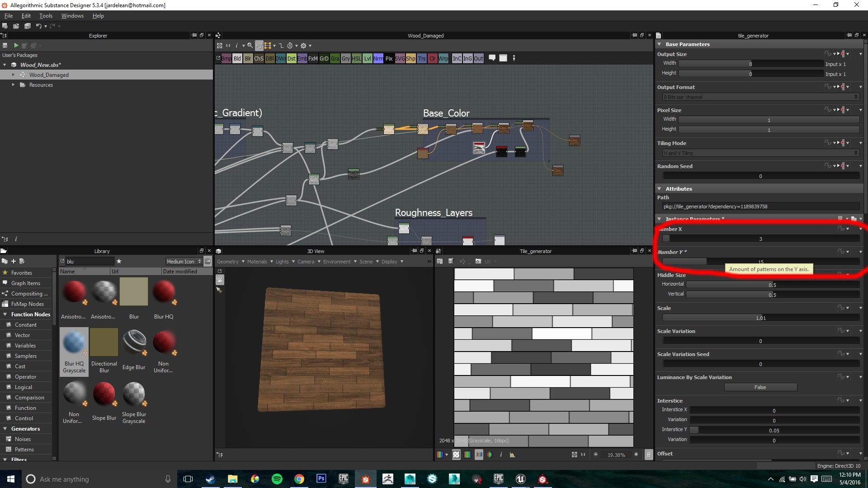Image resolution: width=868 pixels, height=488 pixels.
Task: Toggle the 3D view camera tool icon
Action: pyautogui.click(x=220, y=280)
